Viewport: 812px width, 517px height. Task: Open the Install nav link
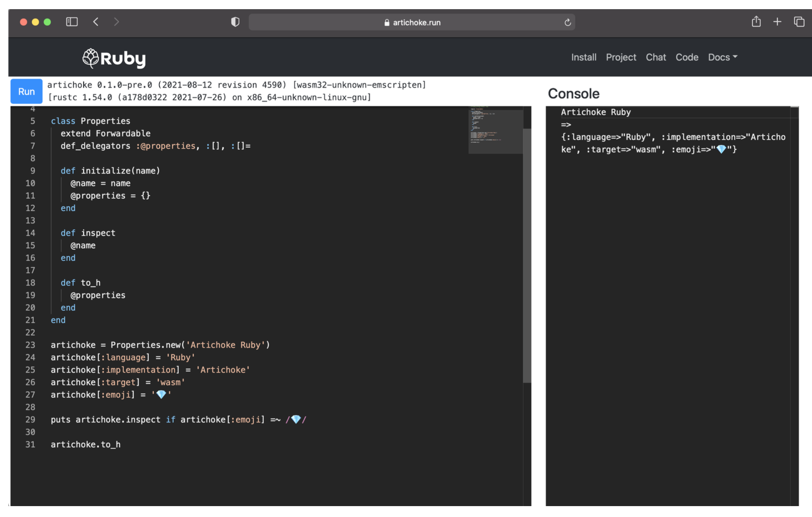click(x=583, y=57)
